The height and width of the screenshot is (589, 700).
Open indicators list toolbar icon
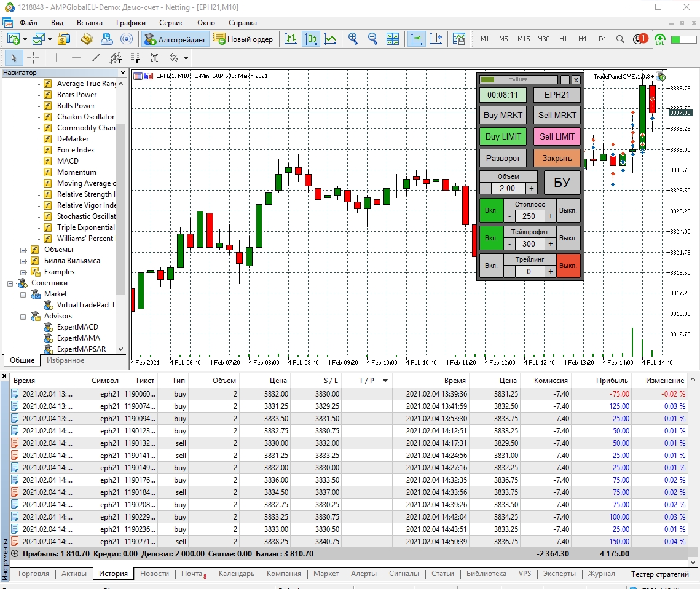(459, 39)
